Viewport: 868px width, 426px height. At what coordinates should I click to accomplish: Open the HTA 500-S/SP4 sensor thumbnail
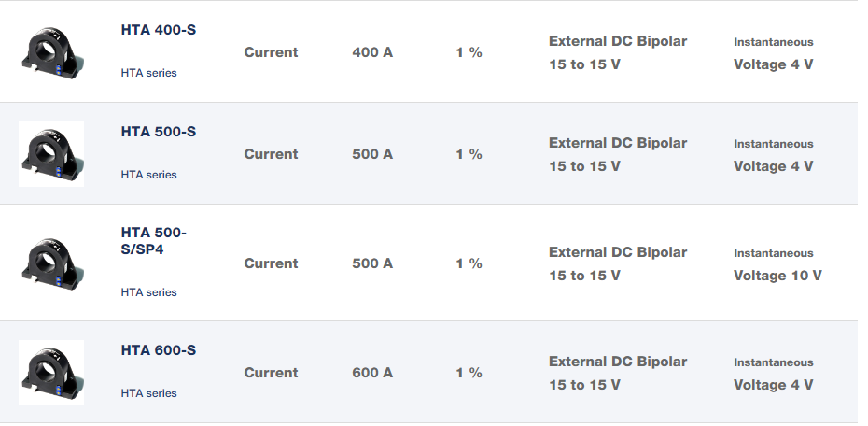pyautogui.click(x=50, y=263)
